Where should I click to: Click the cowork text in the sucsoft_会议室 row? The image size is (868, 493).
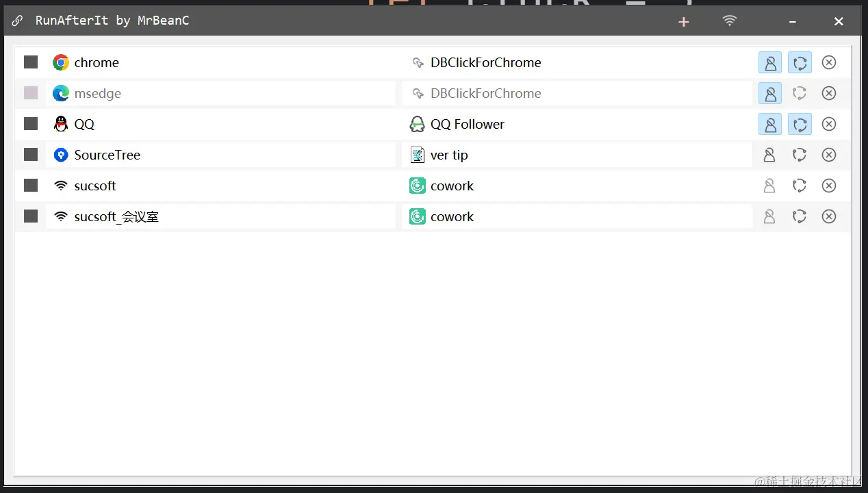tap(452, 216)
